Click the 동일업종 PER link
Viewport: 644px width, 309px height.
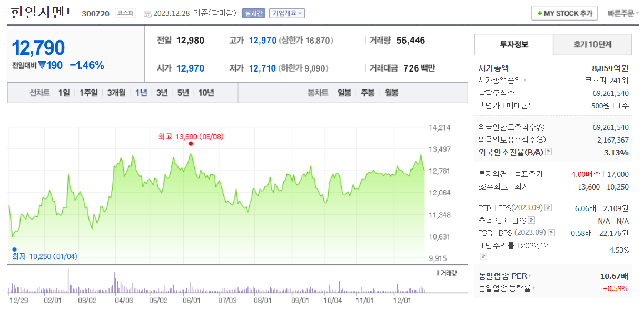tap(502, 276)
